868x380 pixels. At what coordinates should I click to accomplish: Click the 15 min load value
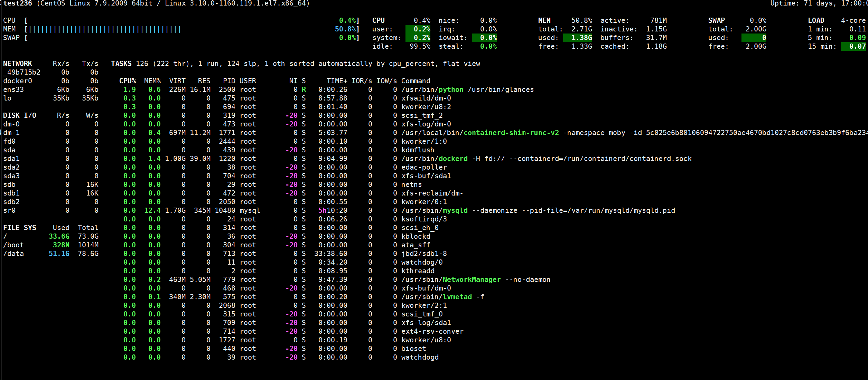857,46
